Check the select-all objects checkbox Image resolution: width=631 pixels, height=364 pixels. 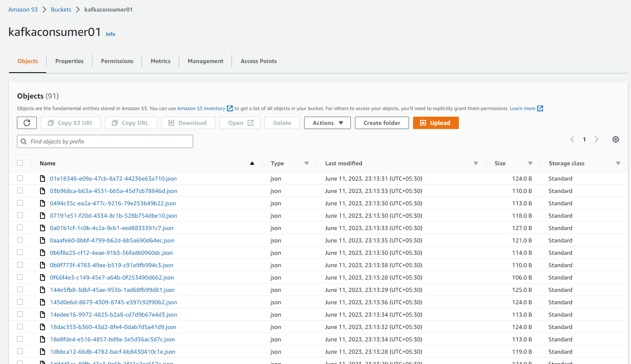[x=20, y=162]
